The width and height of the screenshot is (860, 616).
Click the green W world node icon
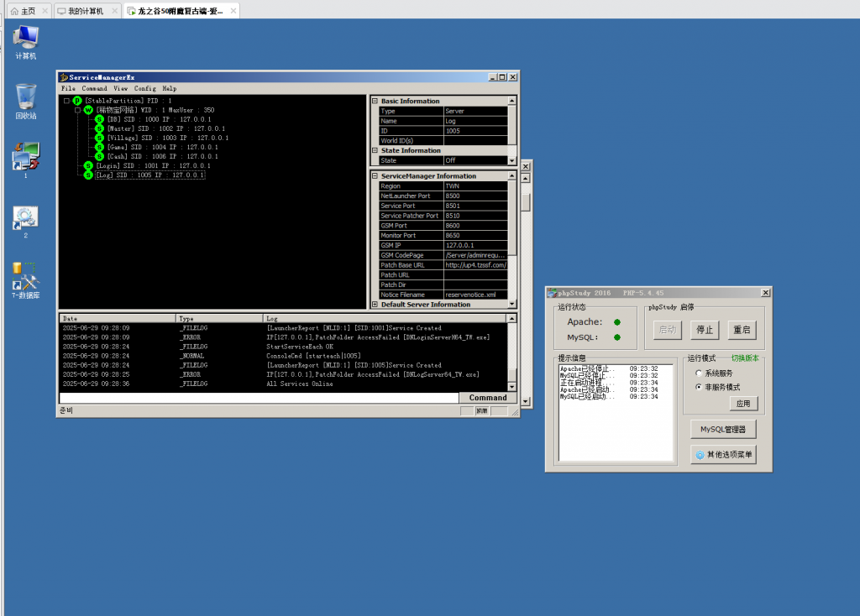(x=88, y=110)
